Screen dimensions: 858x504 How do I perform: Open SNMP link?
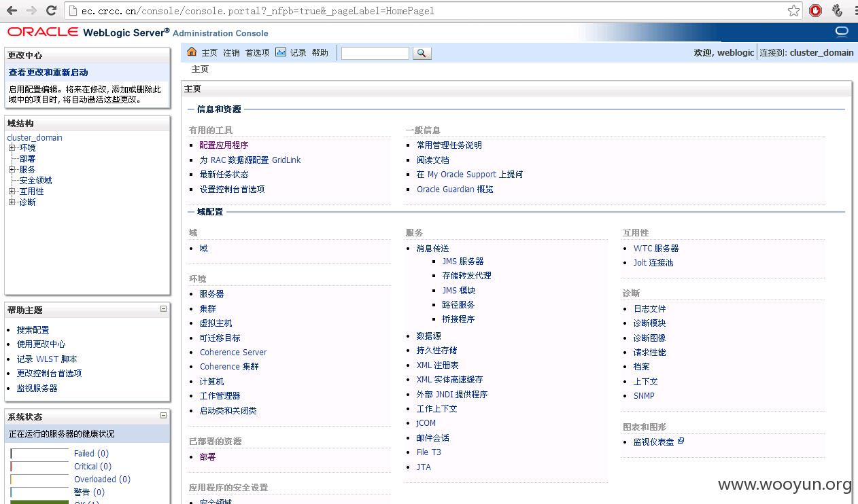coord(644,395)
